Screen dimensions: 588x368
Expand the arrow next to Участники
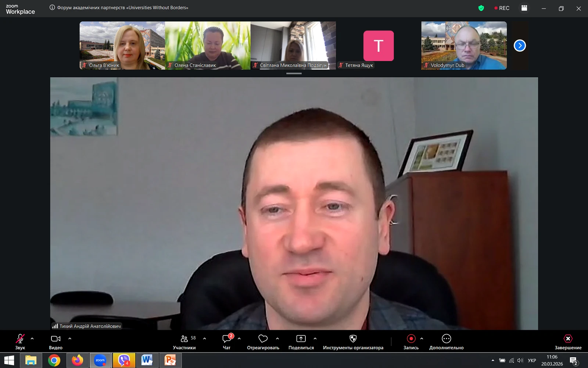click(205, 339)
